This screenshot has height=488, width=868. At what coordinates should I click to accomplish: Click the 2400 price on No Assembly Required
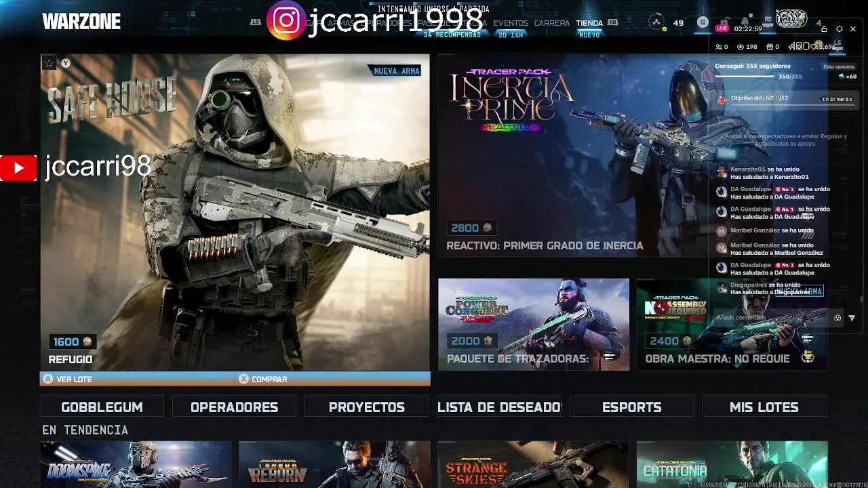click(669, 341)
